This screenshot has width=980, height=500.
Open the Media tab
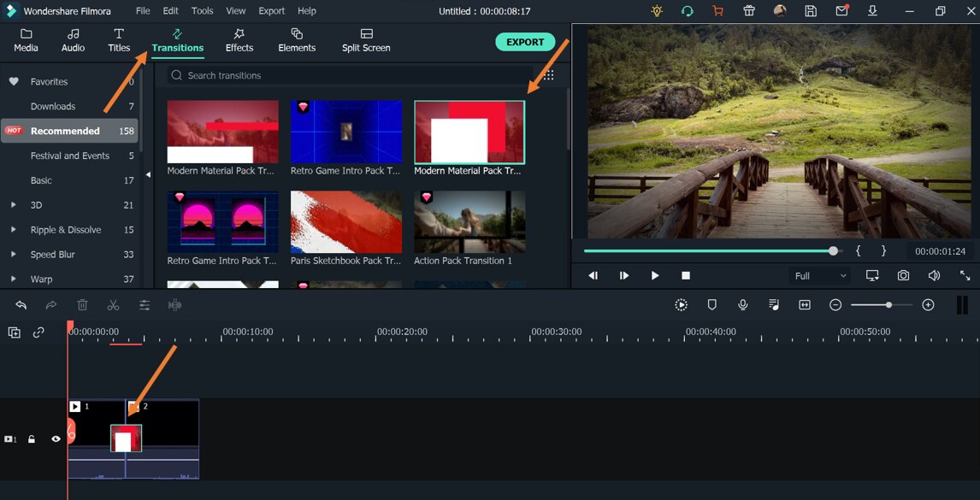coord(26,41)
